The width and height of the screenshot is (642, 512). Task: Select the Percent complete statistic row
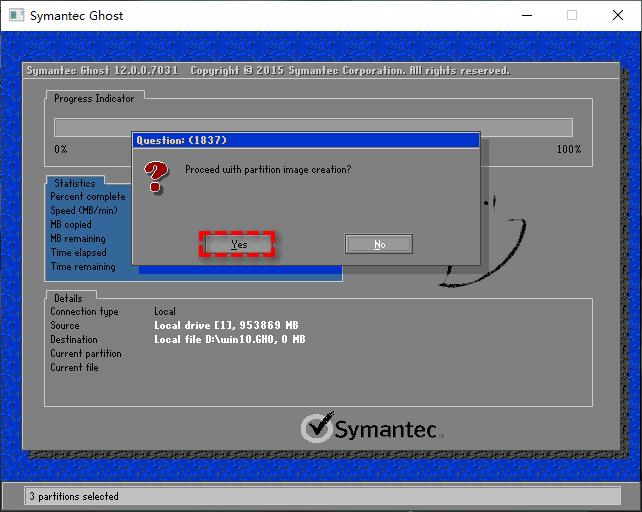pyautogui.click(x=88, y=197)
